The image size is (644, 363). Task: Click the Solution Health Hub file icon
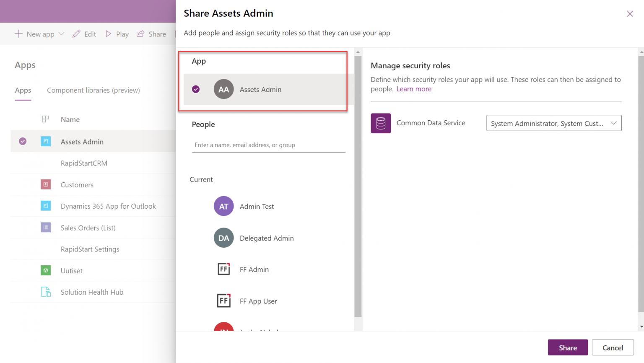46,292
